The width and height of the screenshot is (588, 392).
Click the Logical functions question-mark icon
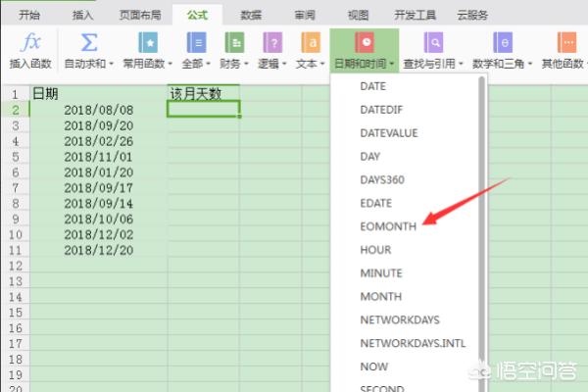click(x=273, y=43)
